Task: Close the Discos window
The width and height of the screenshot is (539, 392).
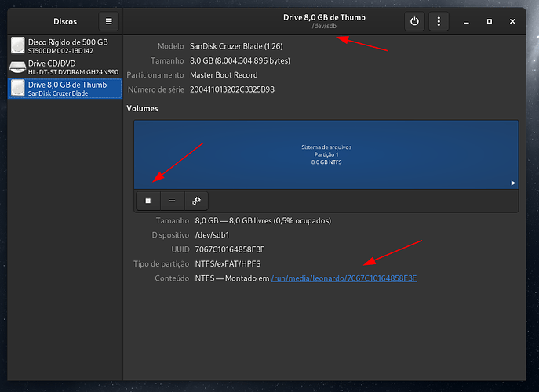Action: tap(512, 21)
